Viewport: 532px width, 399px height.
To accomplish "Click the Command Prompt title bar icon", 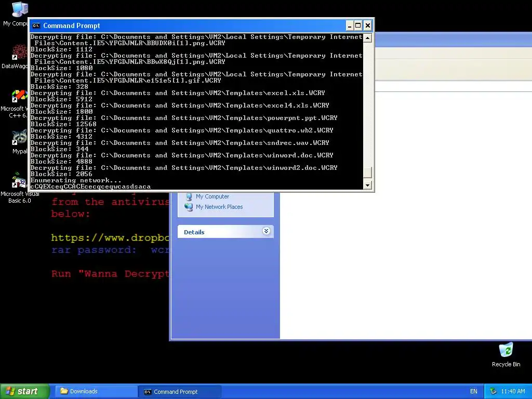I will coord(36,26).
